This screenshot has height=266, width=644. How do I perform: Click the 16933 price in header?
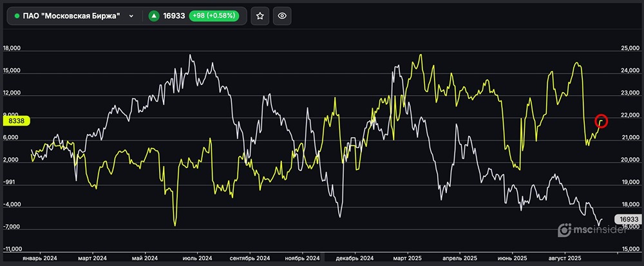[x=175, y=16]
